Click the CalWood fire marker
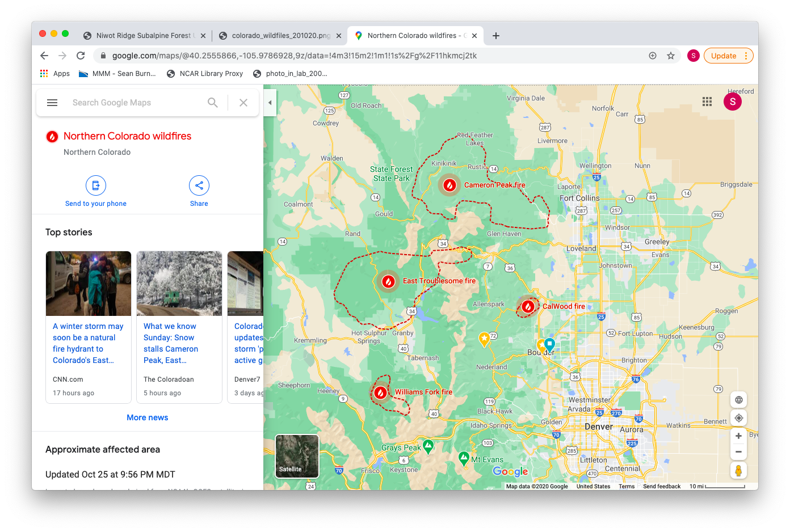Screen dimensions: 790x532 528,306
